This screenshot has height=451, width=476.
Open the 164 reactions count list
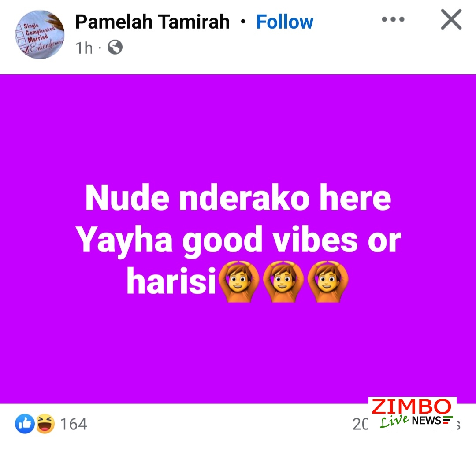tap(74, 424)
